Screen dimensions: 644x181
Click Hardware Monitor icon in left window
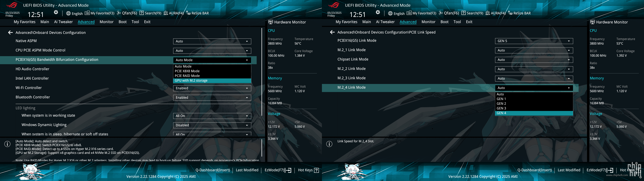point(270,22)
